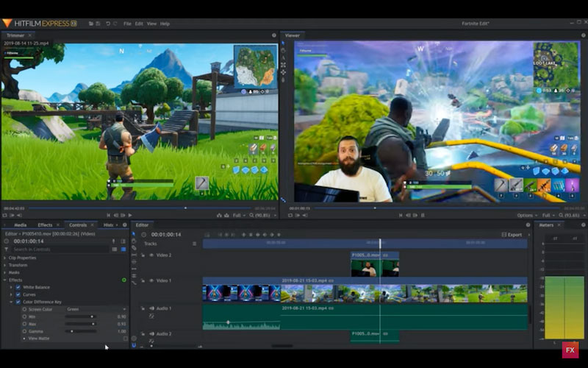Jump to start in the Viewer transport
Viewport: 588px width, 368px height.
point(401,216)
